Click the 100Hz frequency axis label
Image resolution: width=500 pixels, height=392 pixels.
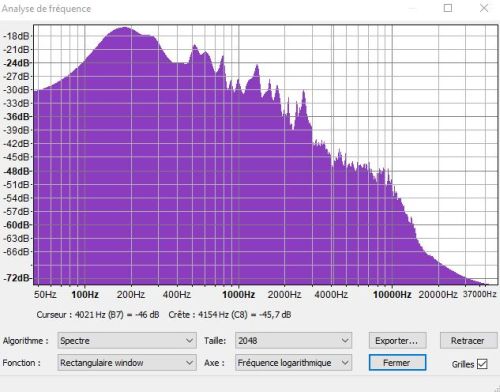tap(85, 295)
